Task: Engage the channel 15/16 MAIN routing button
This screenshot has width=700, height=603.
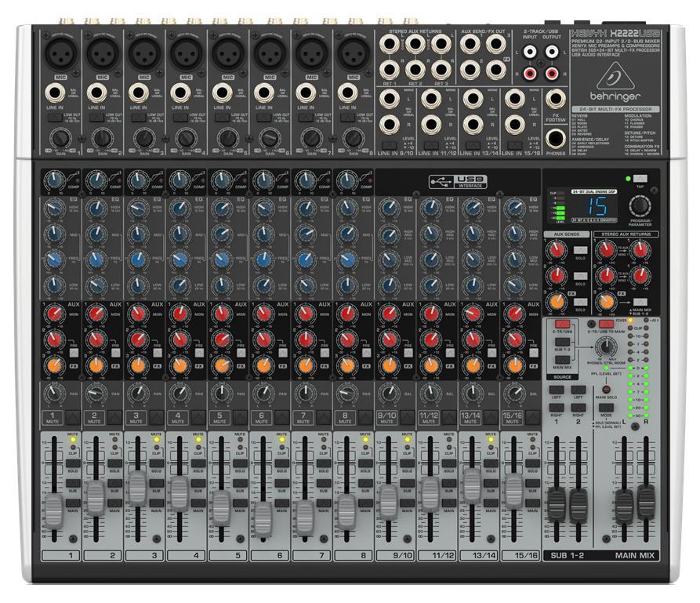Action: coord(532,503)
